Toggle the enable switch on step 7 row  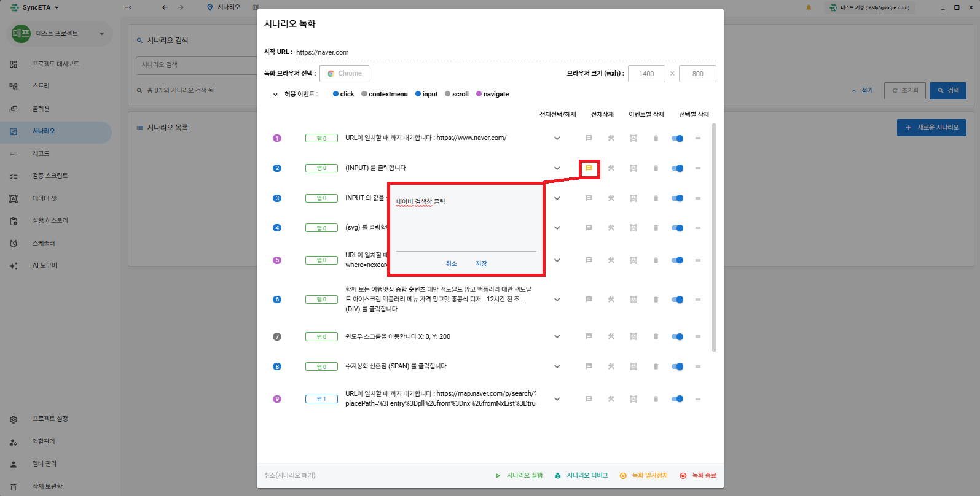(x=677, y=336)
